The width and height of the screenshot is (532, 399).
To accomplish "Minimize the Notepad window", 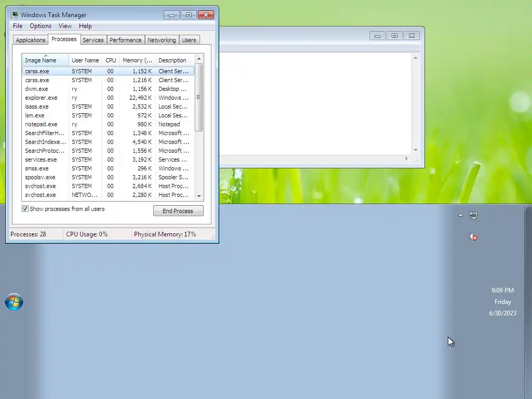I will [x=377, y=36].
